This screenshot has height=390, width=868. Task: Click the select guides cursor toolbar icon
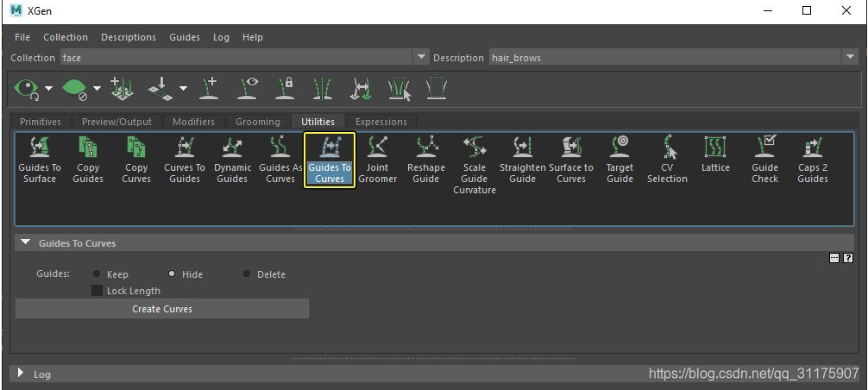399,89
